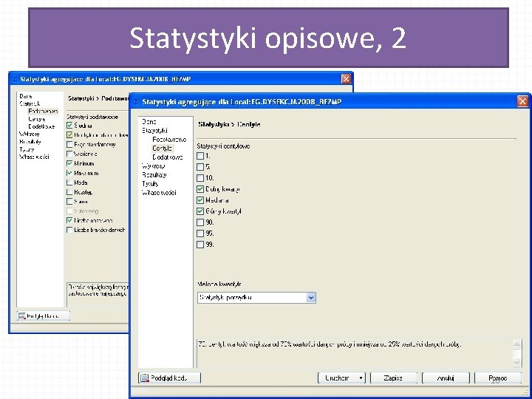Click Podgląd kodu button in back dialog
The width and height of the screenshot is (532, 399).
44,316
